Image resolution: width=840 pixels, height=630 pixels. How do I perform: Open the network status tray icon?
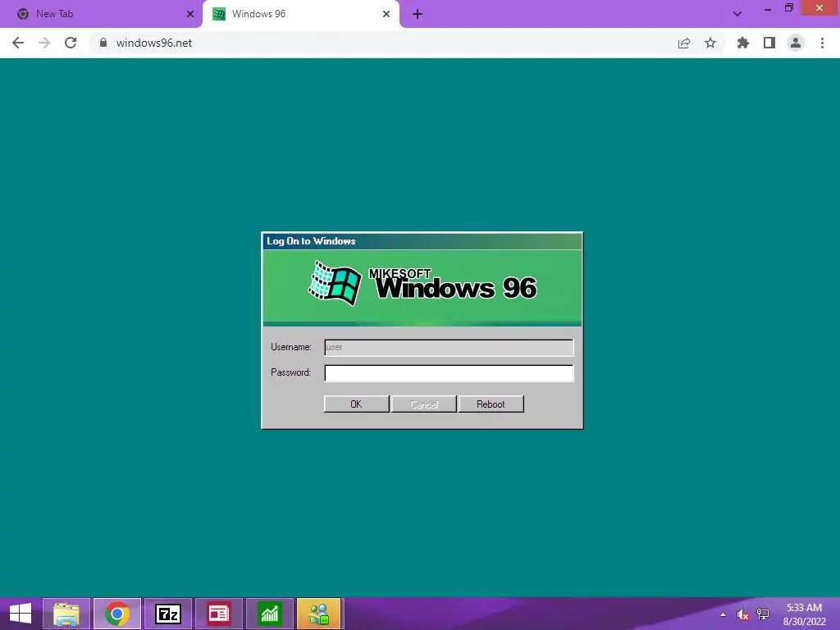tap(763, 614)
